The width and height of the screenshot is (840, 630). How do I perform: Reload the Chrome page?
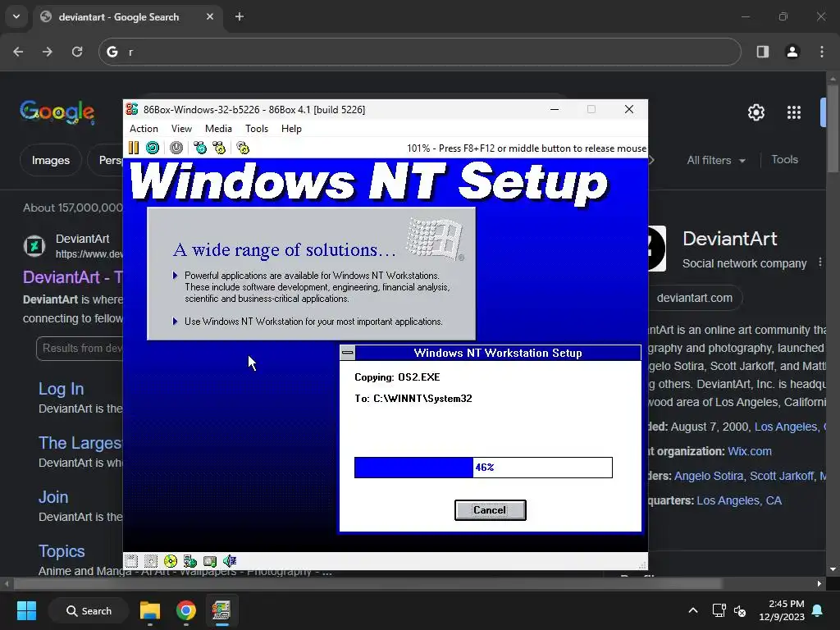pos(77,52)
